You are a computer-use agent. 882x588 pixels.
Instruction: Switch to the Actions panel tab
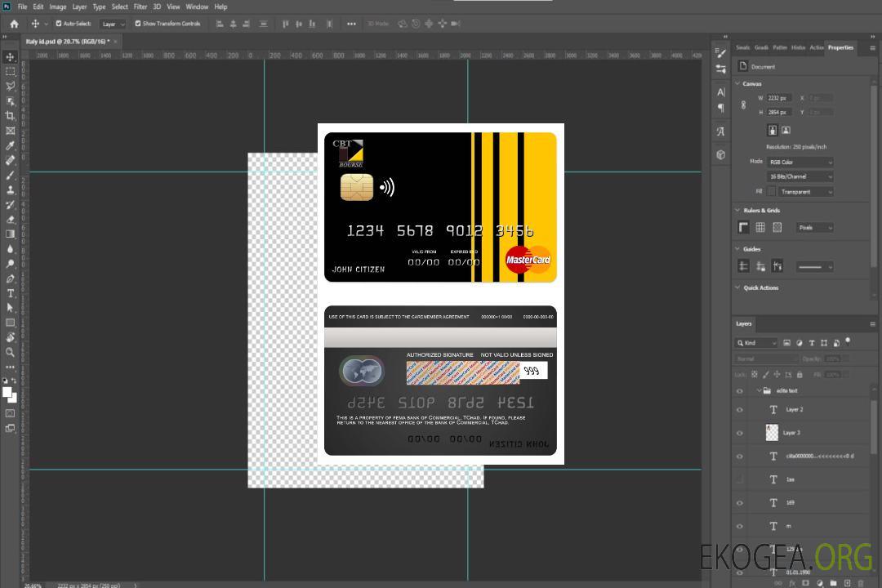[x=816, y=47]
